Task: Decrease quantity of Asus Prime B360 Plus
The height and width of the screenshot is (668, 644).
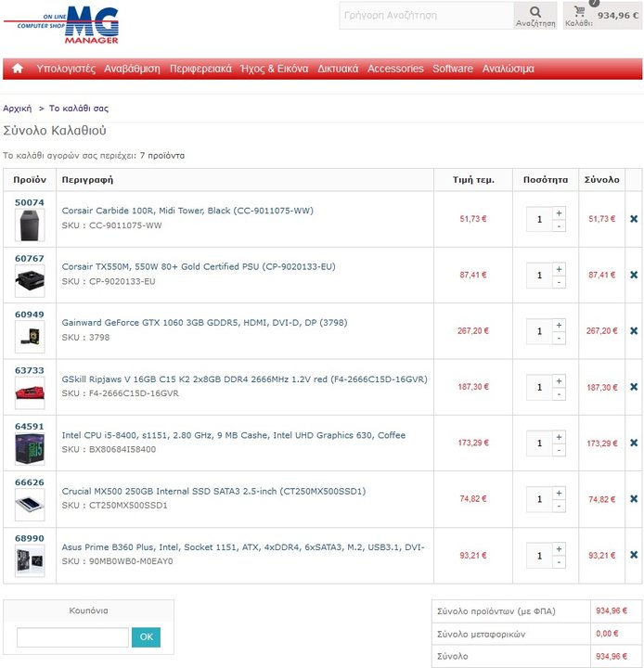Action: (x=559, y=562)
